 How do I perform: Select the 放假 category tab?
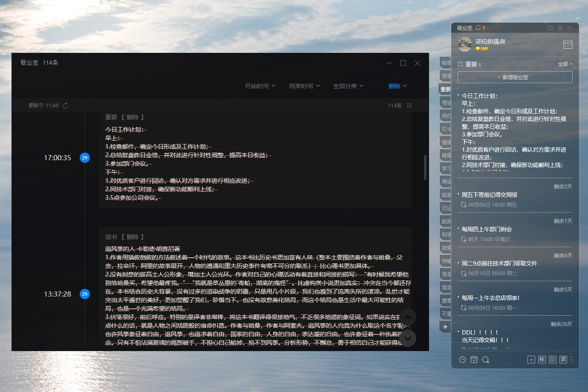(x=446, y=248)
